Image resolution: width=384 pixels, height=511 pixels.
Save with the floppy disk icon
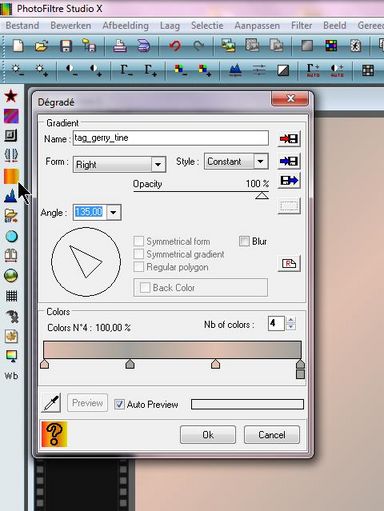[66, 46]
